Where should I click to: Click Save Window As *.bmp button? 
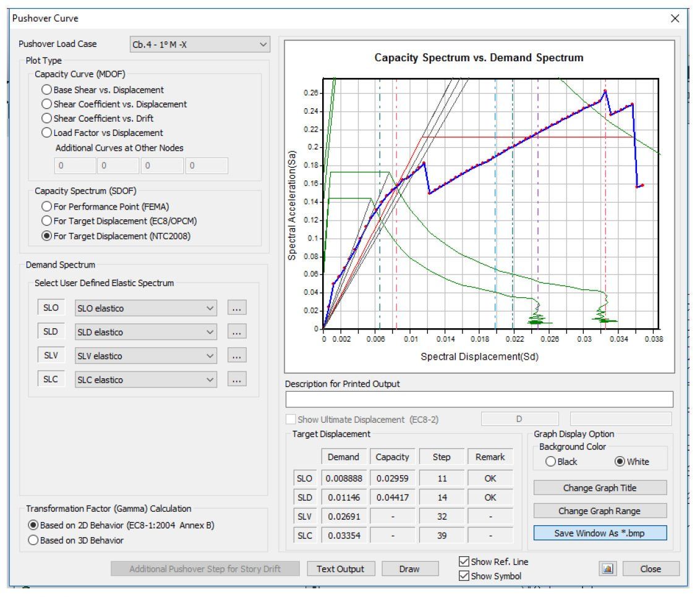[600, 533]
